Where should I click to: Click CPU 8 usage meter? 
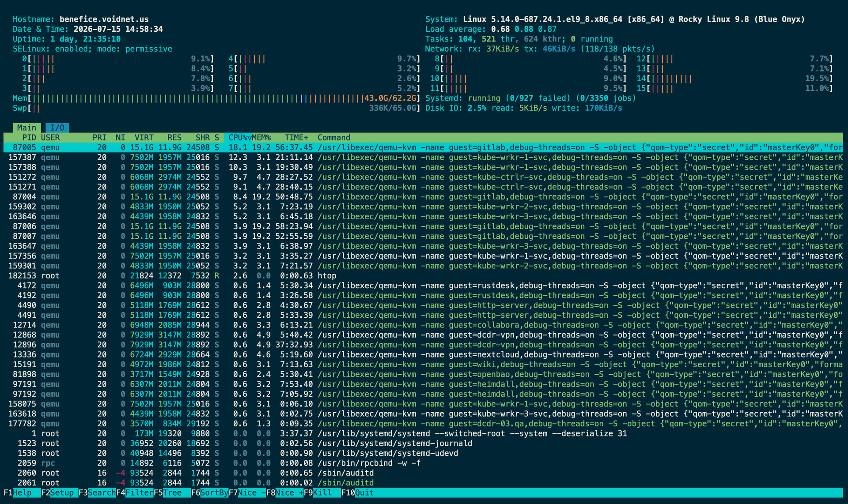(530, 59)
